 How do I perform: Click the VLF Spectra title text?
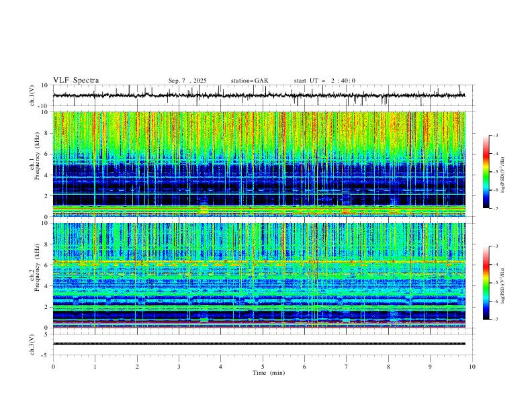click(x=76, y=81)
